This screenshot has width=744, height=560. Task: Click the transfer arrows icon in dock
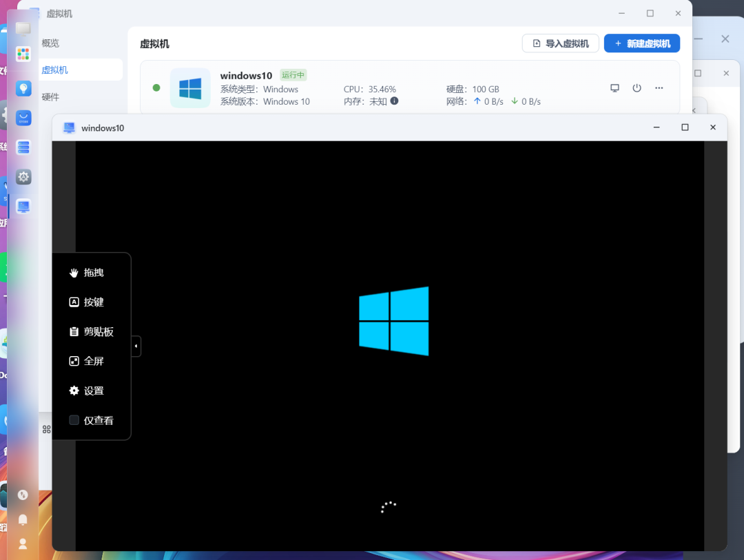tap(23, 495)
